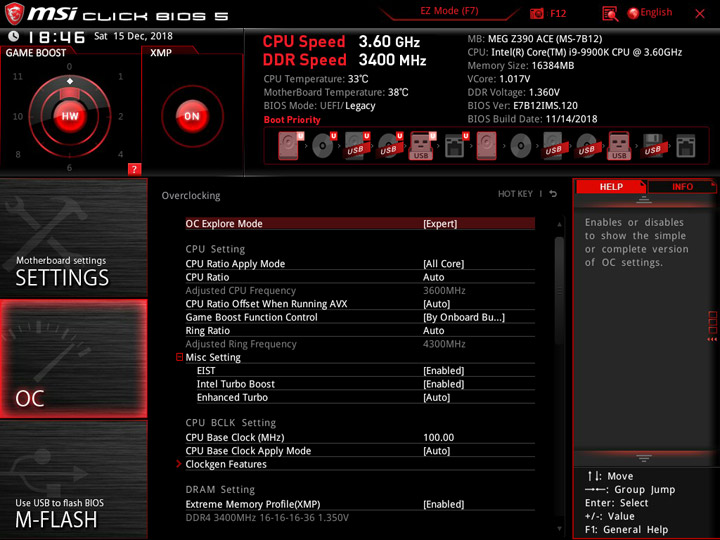This screenshot has width=720, height=540.
Task: Select the USB floppy boot device icon
Action: coord(652,146)
